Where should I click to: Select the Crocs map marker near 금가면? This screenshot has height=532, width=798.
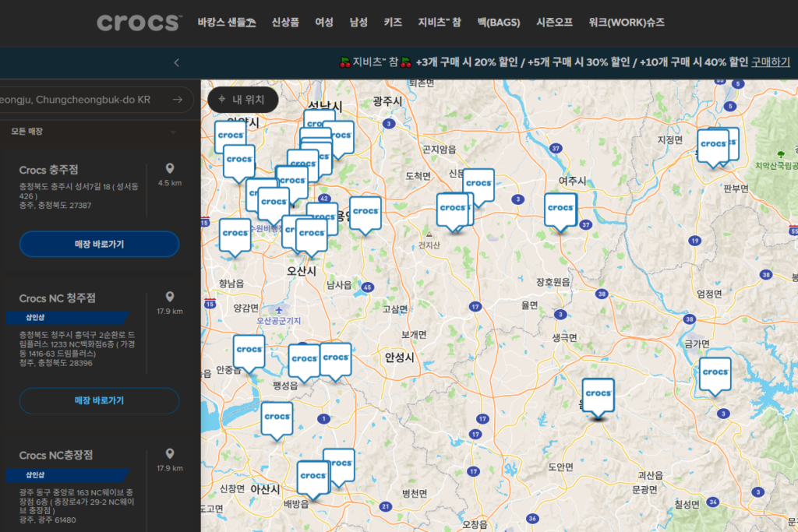[715, 373]
